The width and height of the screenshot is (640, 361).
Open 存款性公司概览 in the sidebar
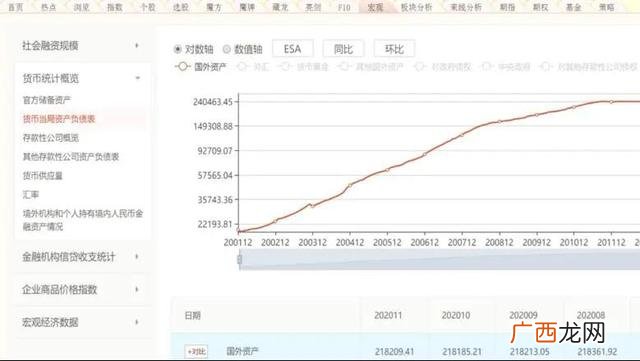coord(51,138)
